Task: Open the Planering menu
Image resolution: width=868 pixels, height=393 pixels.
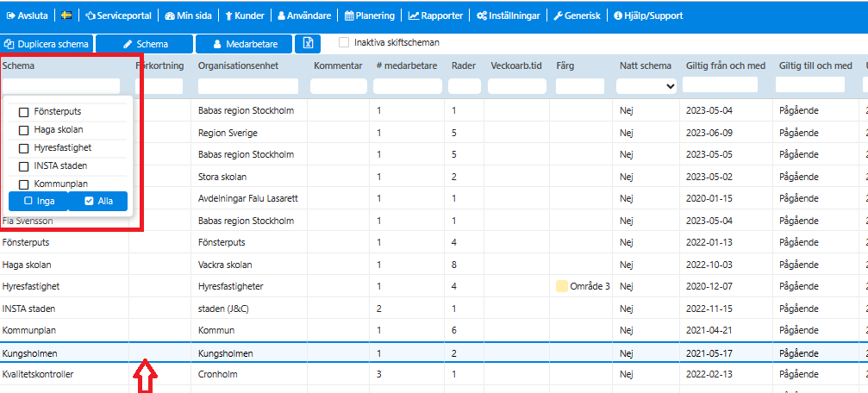Action: coord(370,16)
